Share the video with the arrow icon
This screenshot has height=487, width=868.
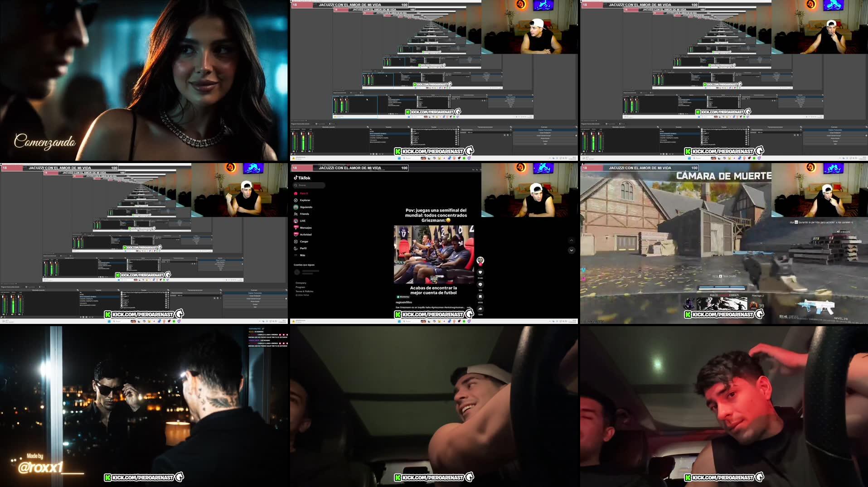[x=480, y=309]
